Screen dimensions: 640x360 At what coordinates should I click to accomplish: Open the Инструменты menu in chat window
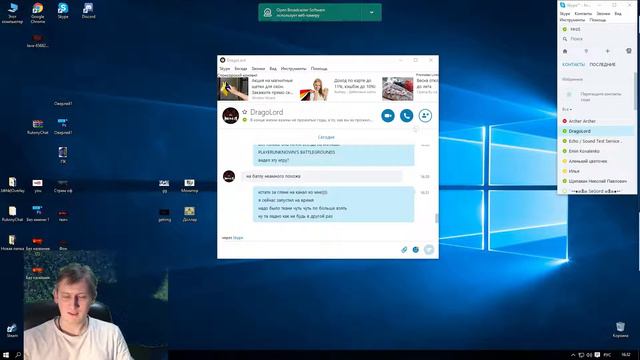tap(293, 69)
